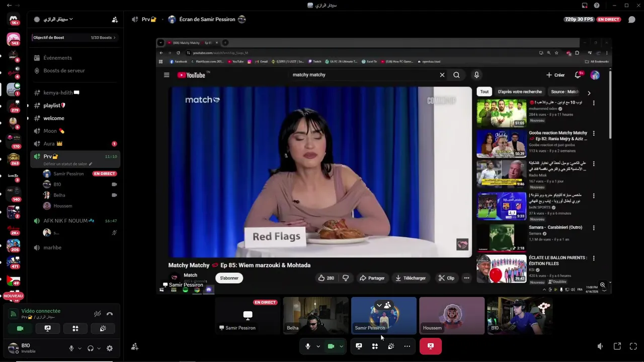Select B10 video tile

520,315
